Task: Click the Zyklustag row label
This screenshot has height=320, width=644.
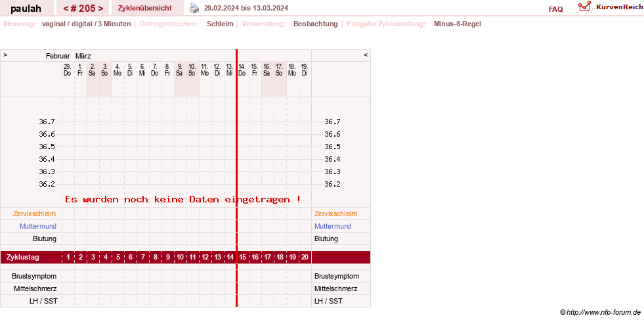Action: point(23,258)
